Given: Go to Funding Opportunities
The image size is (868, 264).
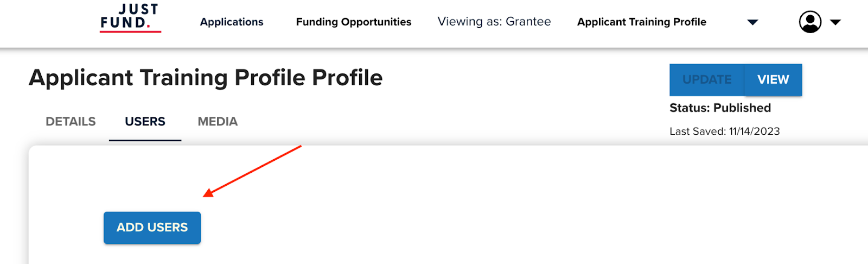Looking at the screenshot, I should pyautogui.click(x=354, y=22).
